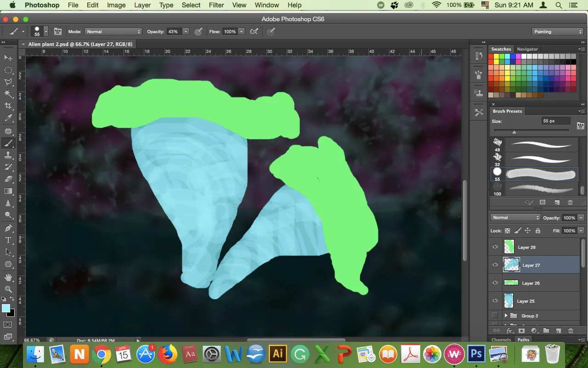Open the blending Mode dropdown in options bar

113,32
